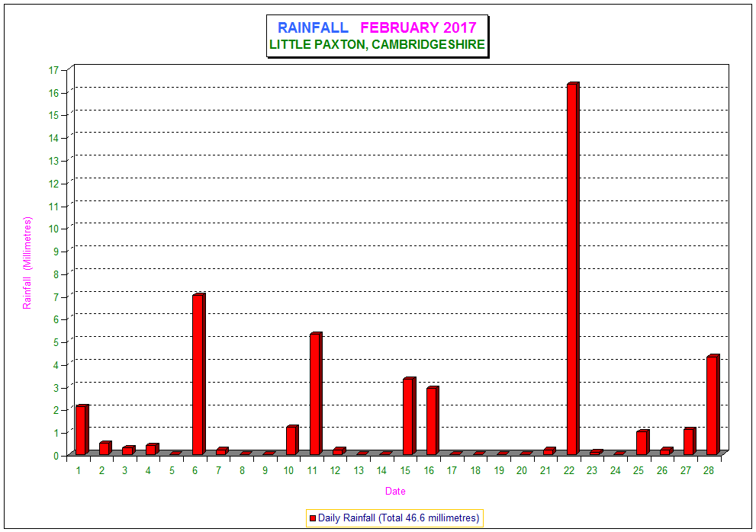Select the 'Daily Rainfall (Total 46.6 millimetres)' legend text
This screenshot has height=532, width=756.
pos(398,518)
